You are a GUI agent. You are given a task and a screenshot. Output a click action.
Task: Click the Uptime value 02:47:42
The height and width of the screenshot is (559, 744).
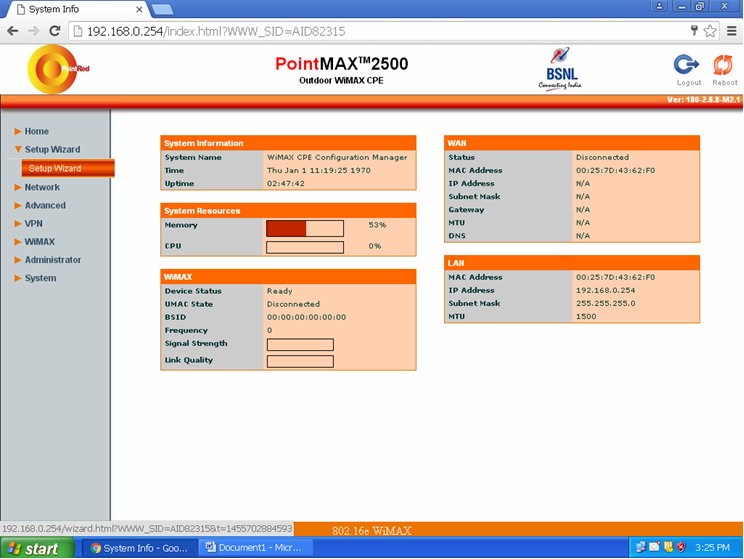point(286,183)
